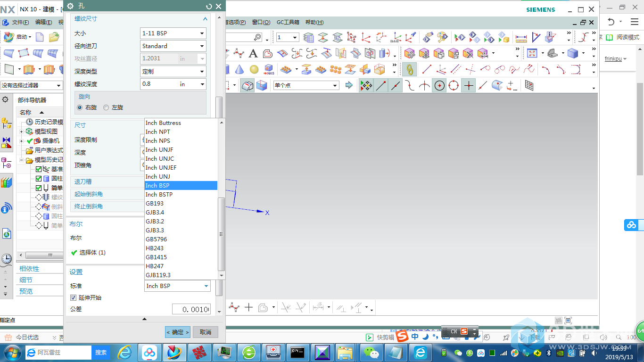Toggle the yellow chain link constraint icon
The height and width of the screenshot is (362, 644).
(410, 69)
